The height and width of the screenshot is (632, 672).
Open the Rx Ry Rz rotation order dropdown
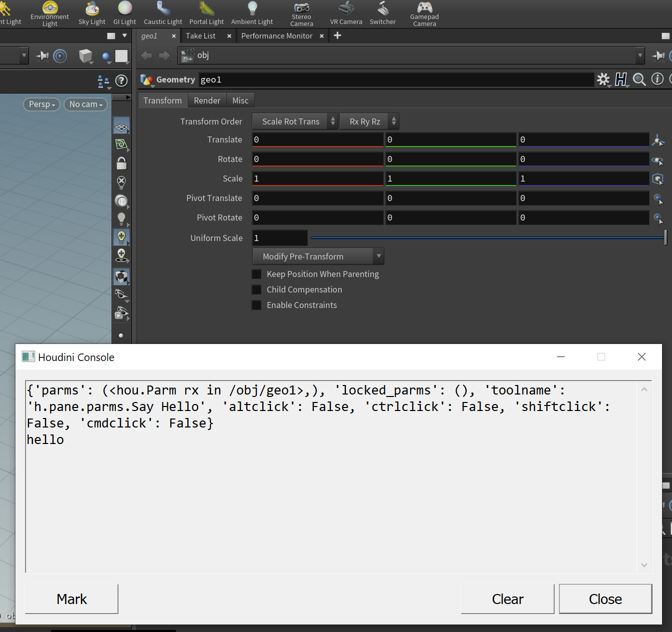click(369, 121)
